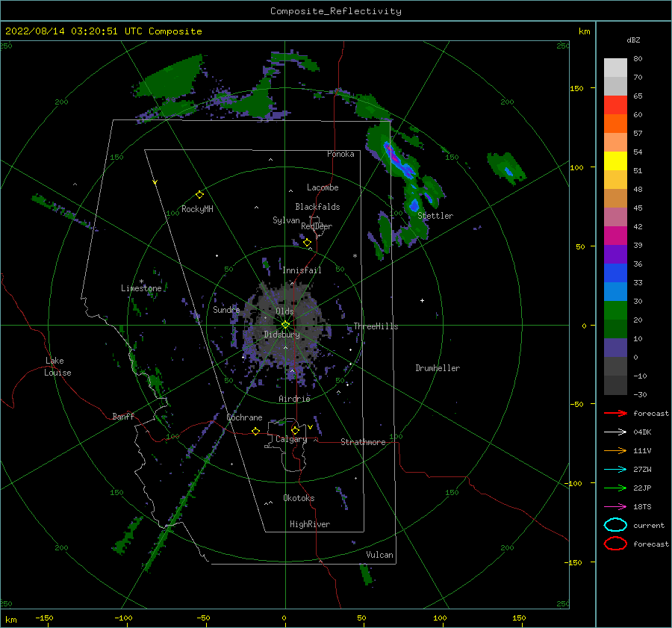Click the Innisfail town label
Viewport: 672px width, 628px height.
[302, 270]
